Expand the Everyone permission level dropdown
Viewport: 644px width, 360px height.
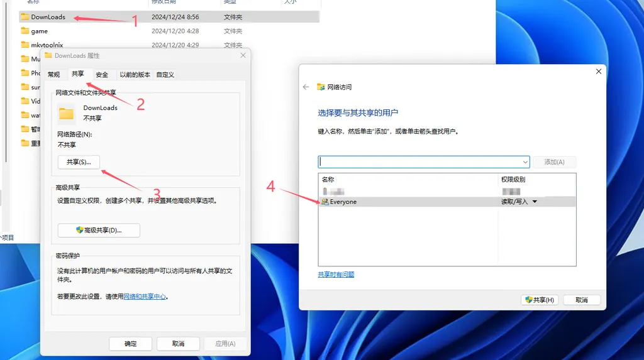tap(535, 202)
